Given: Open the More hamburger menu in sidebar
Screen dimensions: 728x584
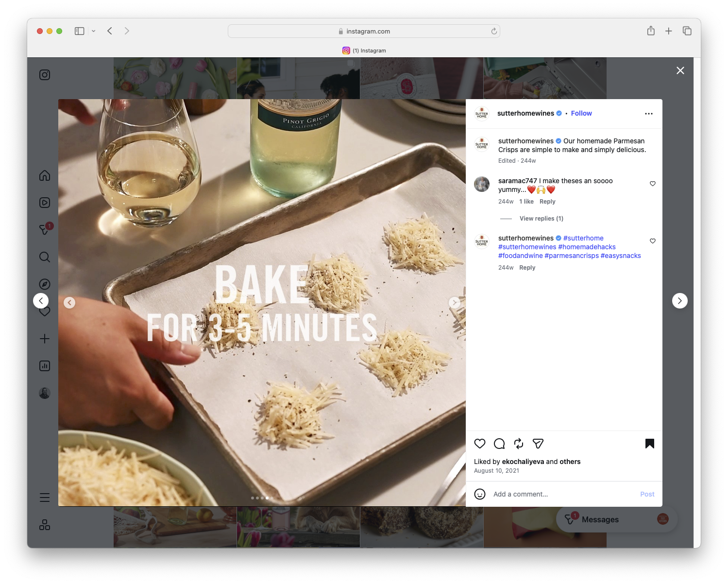Looking at the screenshot, I should click(45, 498).
